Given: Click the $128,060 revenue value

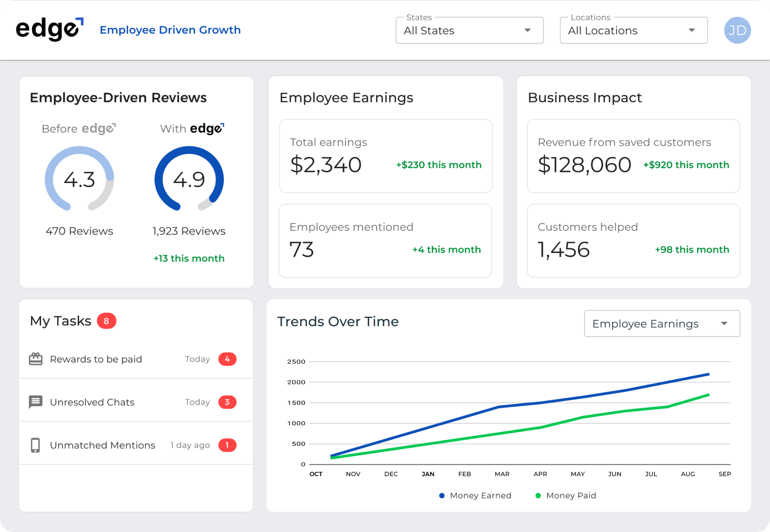Looking at the screenshot, I should tap(584, 165).
